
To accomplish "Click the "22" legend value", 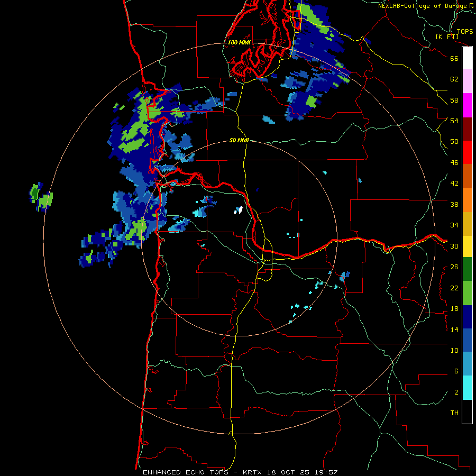I will (x=454, y=288).
